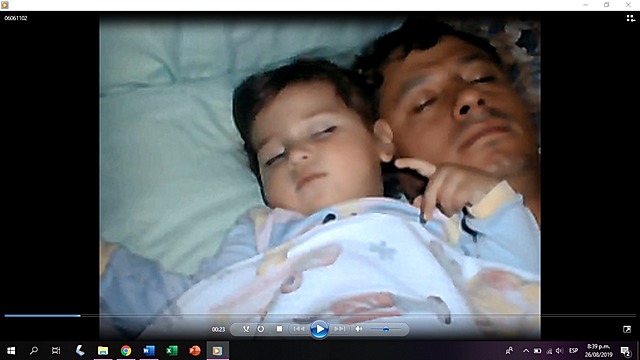This screenshot has width=640, height=360.
Task: Open File Explorer from the taskbar
Action: click(x=103, y=350)
